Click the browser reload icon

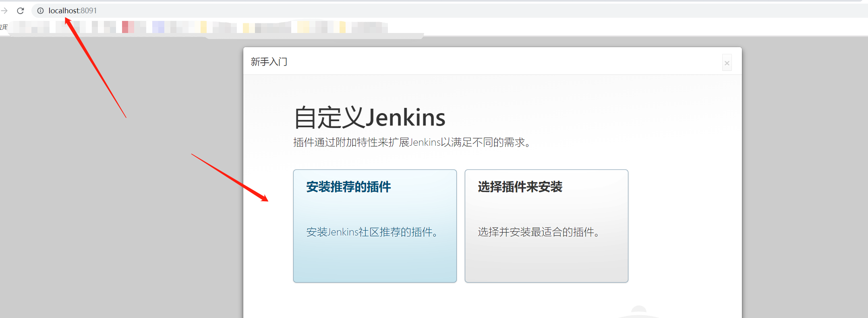pos(21,11)
